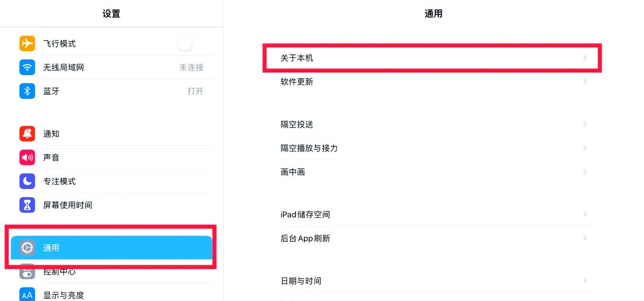Tap the purple Focus moon icon
The height and width of the screenshot is (301, 644).
pos(27,181)
